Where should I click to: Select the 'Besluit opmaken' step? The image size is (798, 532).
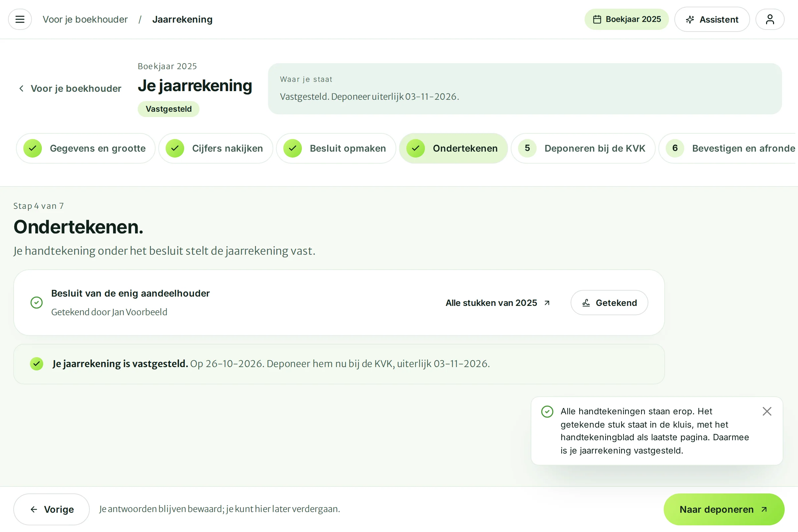336,148
